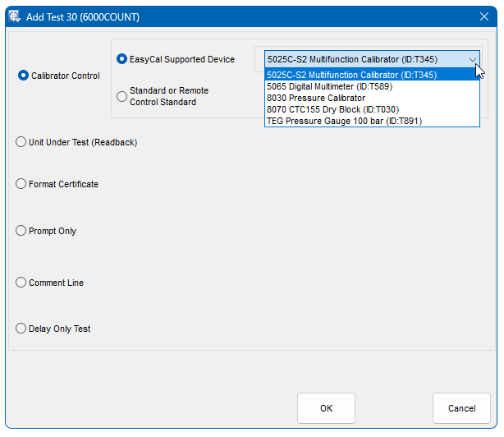Select the Delay Only Test option
The image size is (504, 437).
21,329
